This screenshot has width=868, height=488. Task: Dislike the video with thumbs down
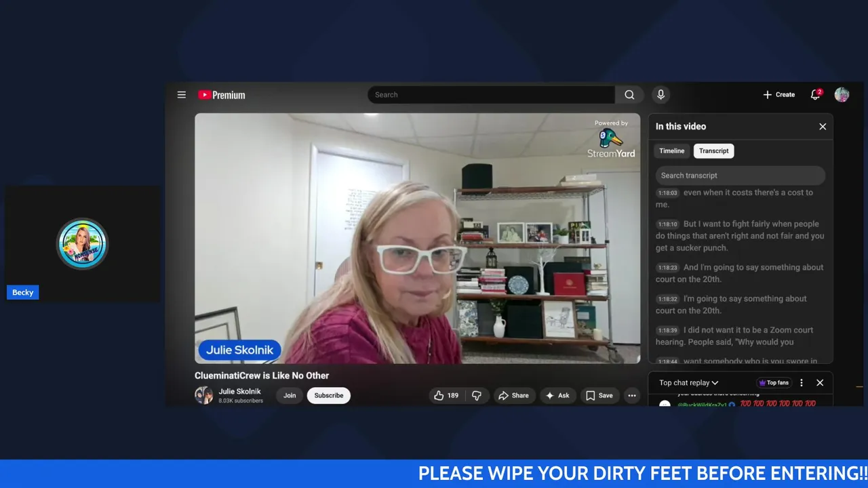pyautogui.click(x=477, y=396)
